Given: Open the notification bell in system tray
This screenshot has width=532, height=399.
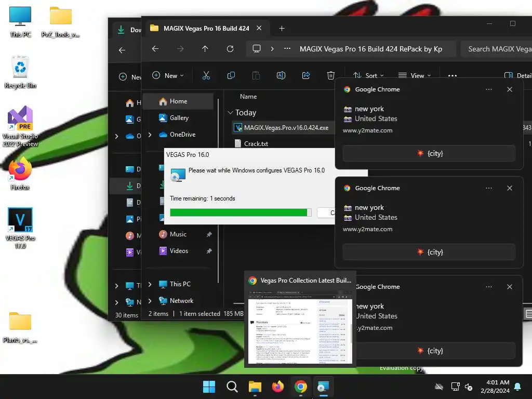Looking at the screenshot, I should click(518, 387).
